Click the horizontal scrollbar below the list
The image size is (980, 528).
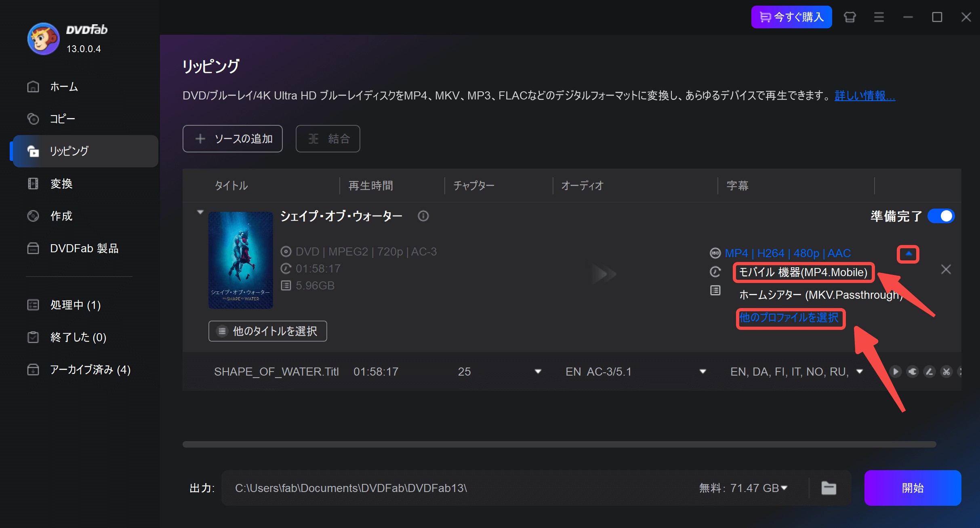[559, 444]
